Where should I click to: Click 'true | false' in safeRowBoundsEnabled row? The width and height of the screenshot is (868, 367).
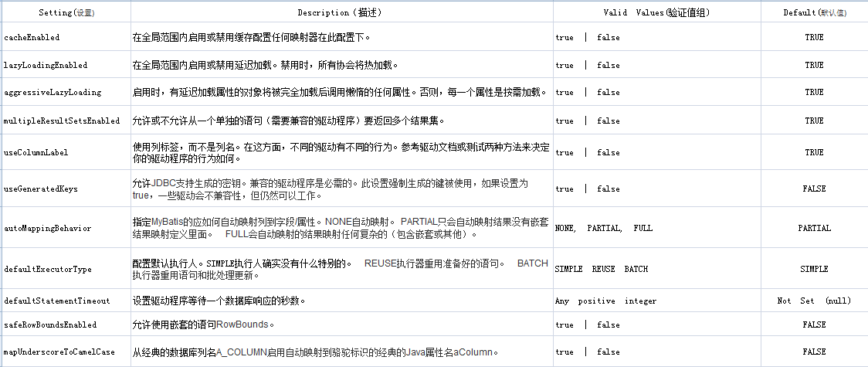point(588,325)
